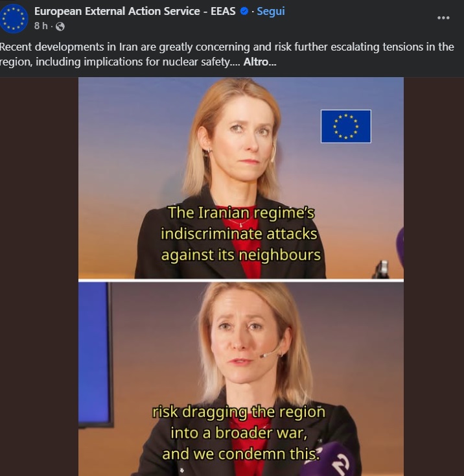Follow the page via Segui
Screen dimensions: 464x476
pyautogui.click(x=271, y=11)
